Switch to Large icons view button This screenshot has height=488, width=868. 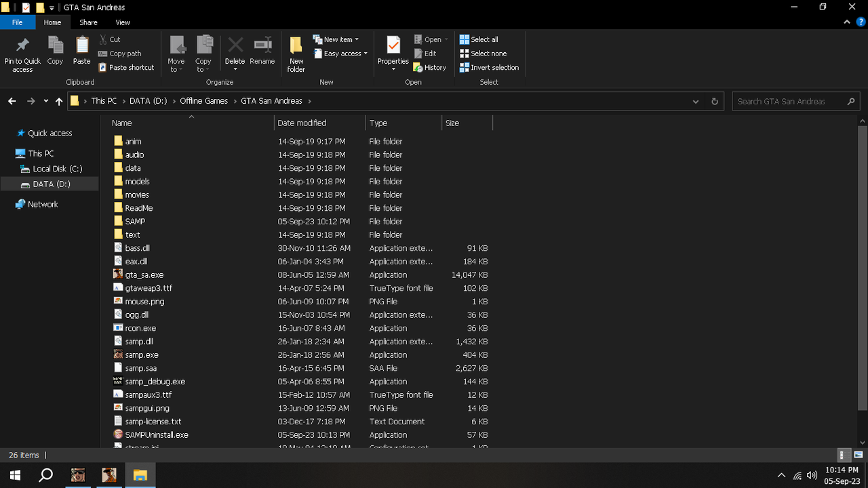pos(858,455)
